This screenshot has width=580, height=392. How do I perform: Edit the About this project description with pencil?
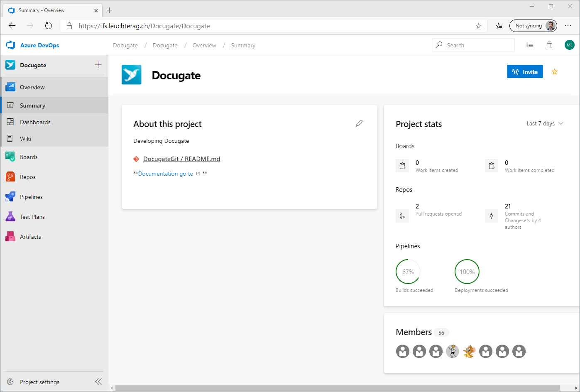pos(359,123)
